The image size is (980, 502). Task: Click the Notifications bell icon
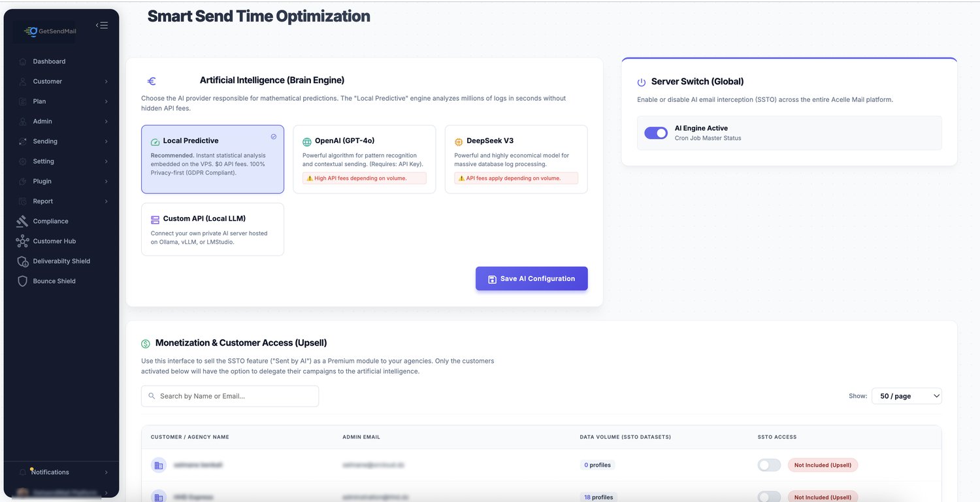24,472
